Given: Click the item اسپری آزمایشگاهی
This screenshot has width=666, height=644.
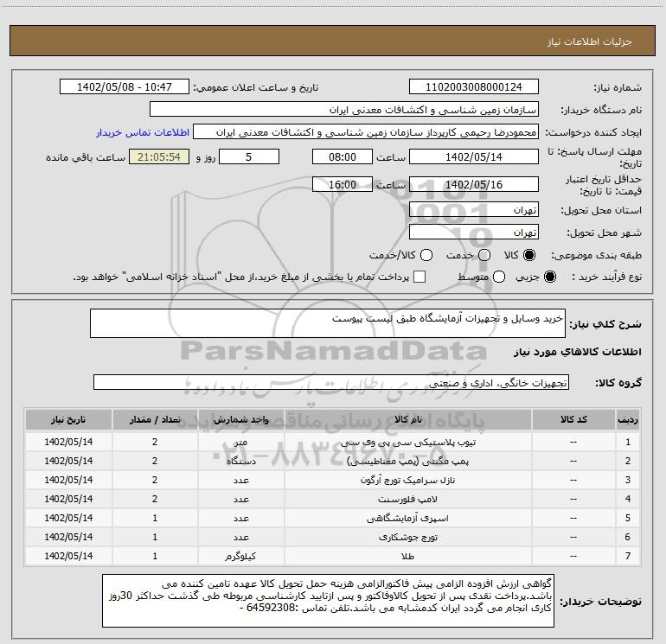Looking at the screenshot, I should coord(407,519).
